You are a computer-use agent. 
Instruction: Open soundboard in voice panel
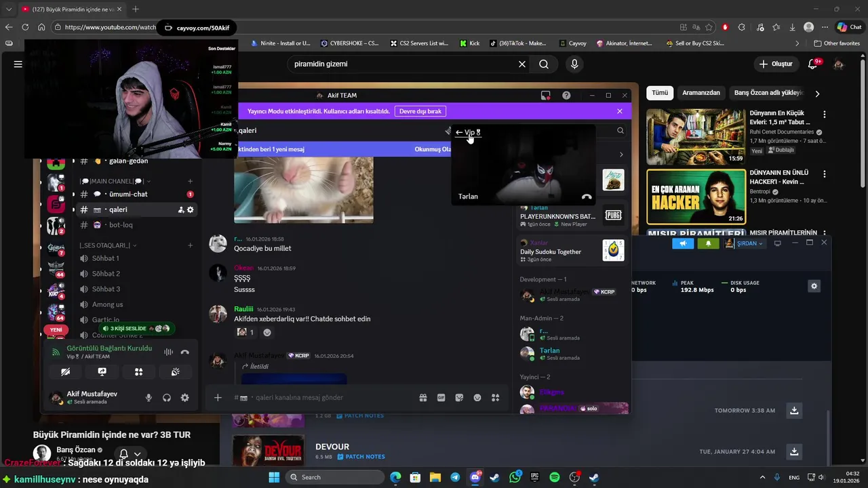coord(175,371)
